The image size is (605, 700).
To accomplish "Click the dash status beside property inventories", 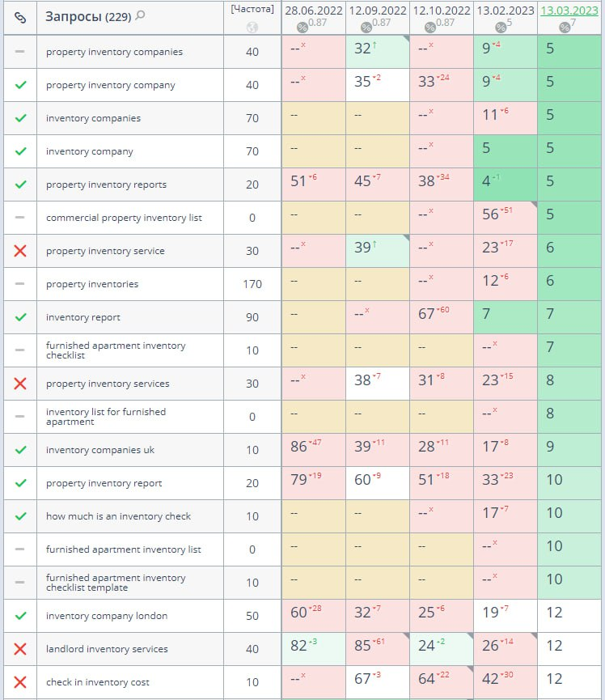I will click(x=20, y=284).
